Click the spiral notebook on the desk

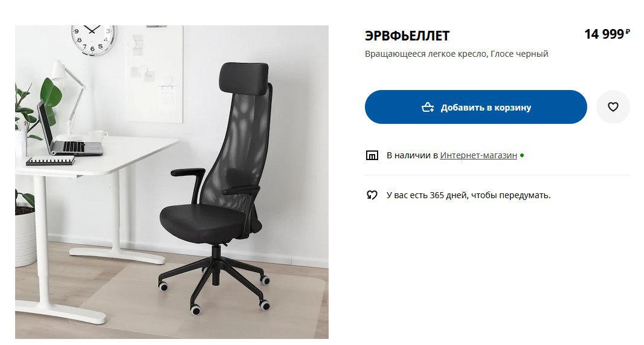(50, 161)
